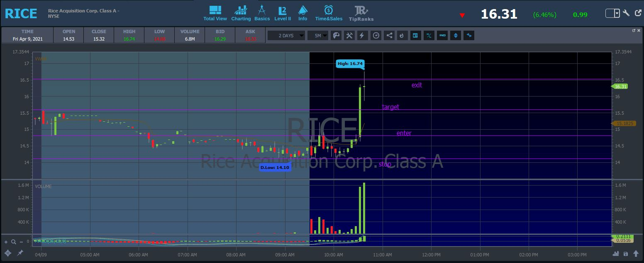Click the percent change (6.46%)
The image size is (644, 263).
[x=544, y=14]
